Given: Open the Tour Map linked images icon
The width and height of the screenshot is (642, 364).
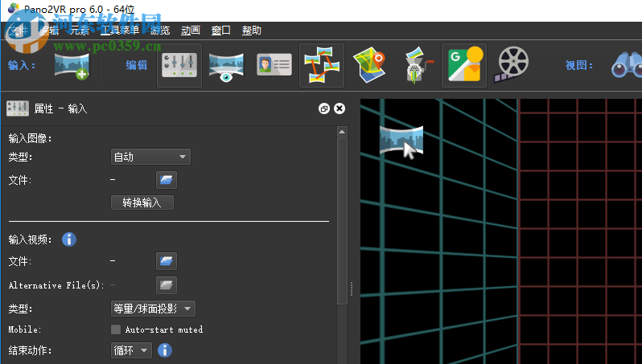Looking at the screenshot, I should pyautogui.click(x=322, y=65).
